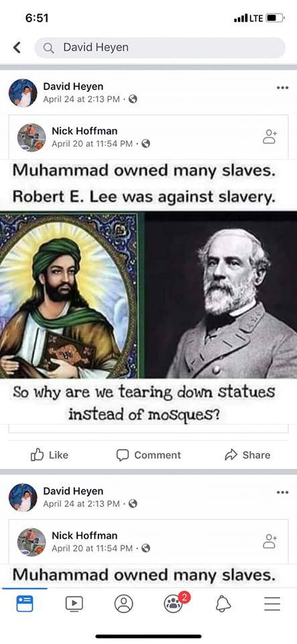The height and width of the screenshot is (644, 297).
Task: Open the News Feed tab
Action: [x=25, y=604]
